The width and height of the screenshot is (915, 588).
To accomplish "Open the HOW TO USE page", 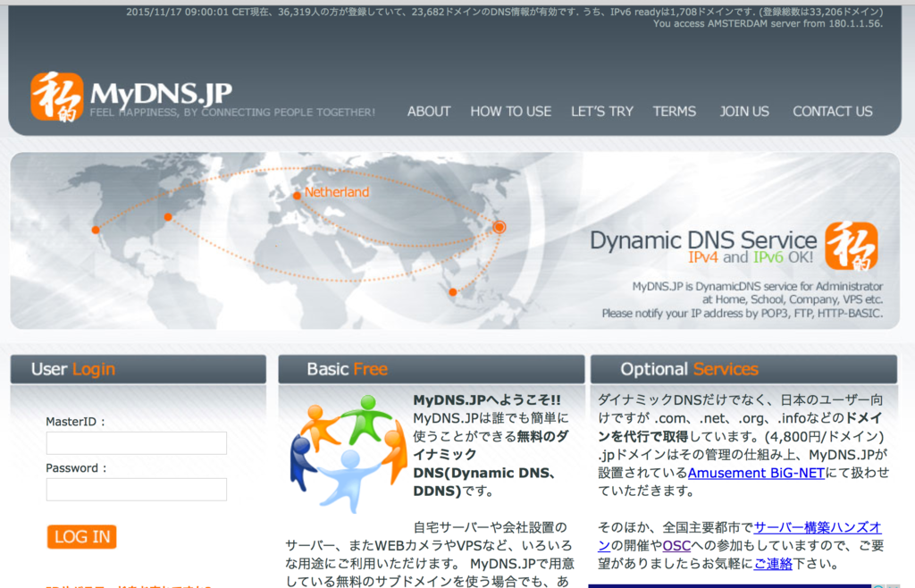I will tap(510, 112).
